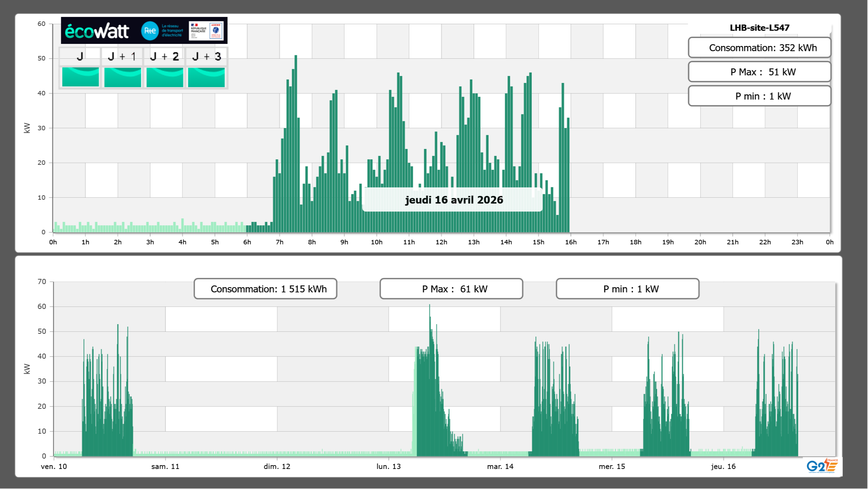Viewport: 868px width, 489px height.
Task: Click the green Ecowatt signal under J + 2
Action: (165, 77)
